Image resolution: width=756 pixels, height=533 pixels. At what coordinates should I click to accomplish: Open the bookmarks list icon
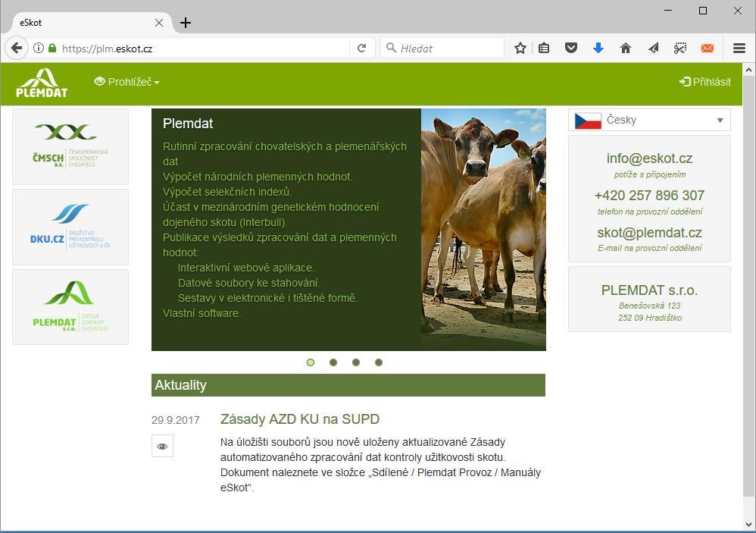pyautogui.click(x=544, y=49)
